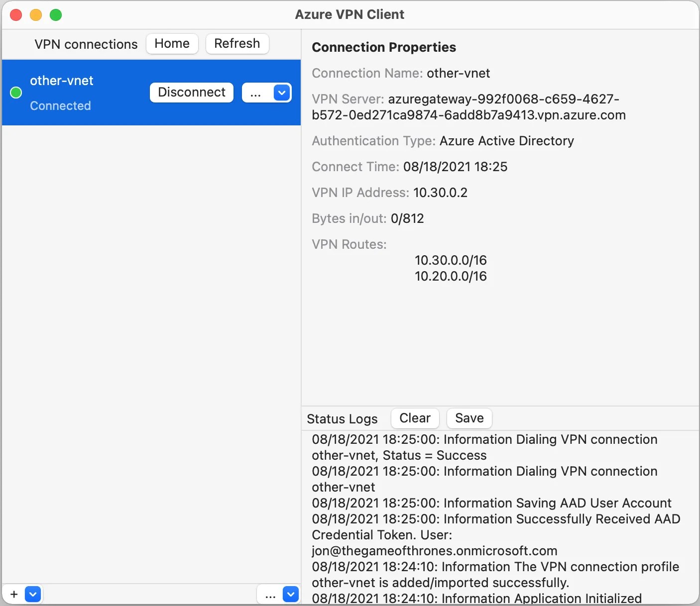Maximize the Azure VPN Client window
The width and height of the screenshot is (700, 606).
click(56, 15)
